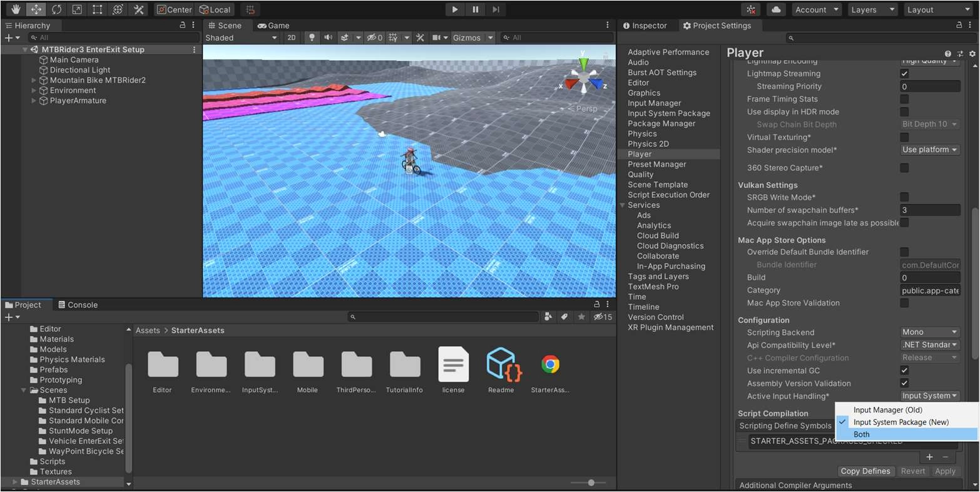Select the Rect Transform tool
The width and height of the screenshot is (980, 492).
[97, 9]
